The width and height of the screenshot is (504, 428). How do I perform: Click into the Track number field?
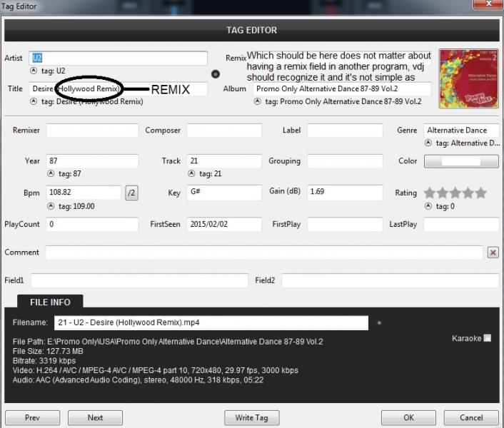[x=224, y=161]
